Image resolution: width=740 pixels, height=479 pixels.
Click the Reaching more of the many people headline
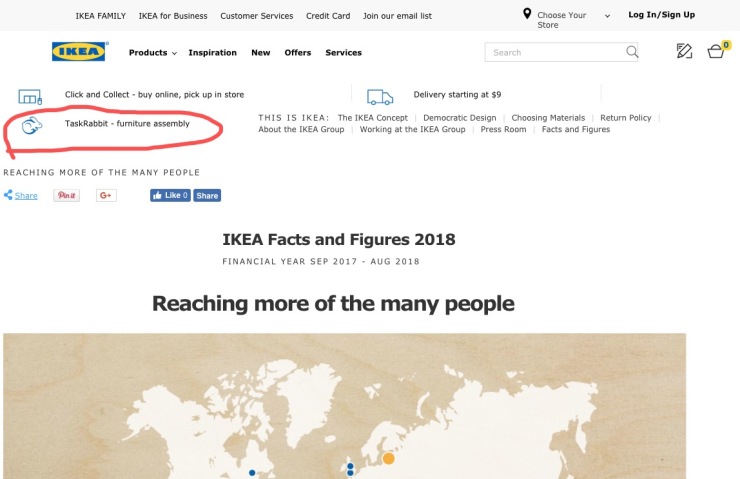click(333, 303)
